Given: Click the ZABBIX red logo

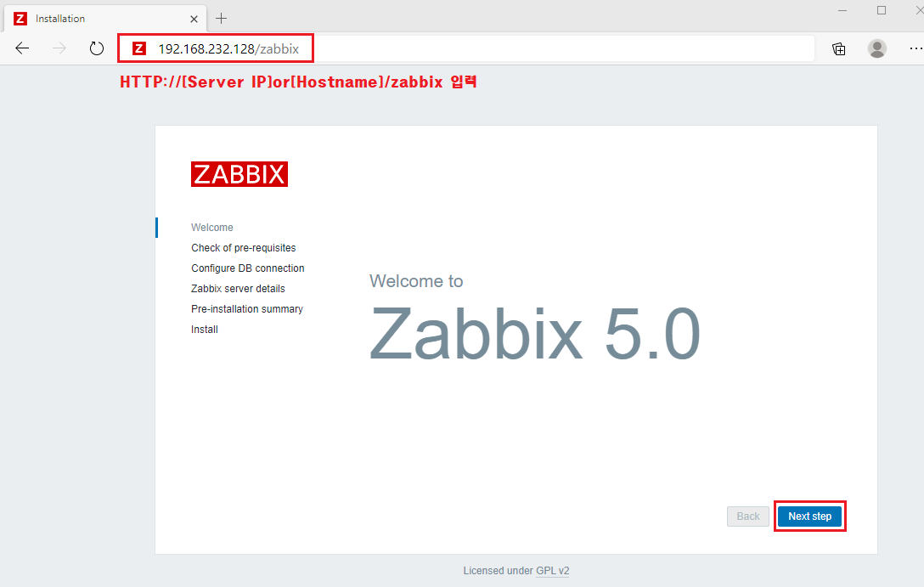Looking at the screenshot, I should pos(239,174).
